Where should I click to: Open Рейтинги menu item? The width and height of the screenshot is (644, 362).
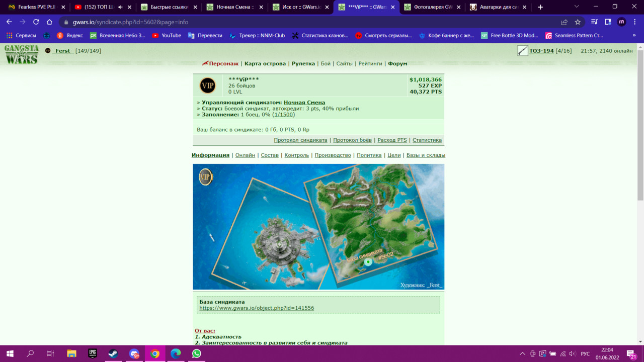(x=370, y=63)
